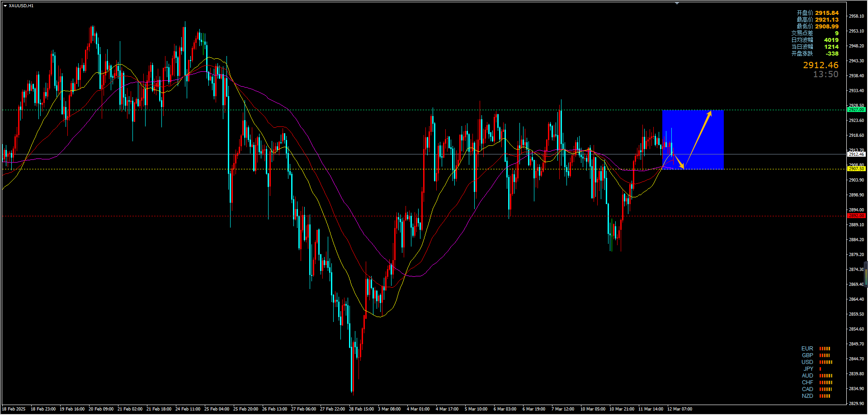The width and height of the screenshot is (868, 415).
Task: Click the 12 Mar 07:00 time axis label
Action: [679, 409]
